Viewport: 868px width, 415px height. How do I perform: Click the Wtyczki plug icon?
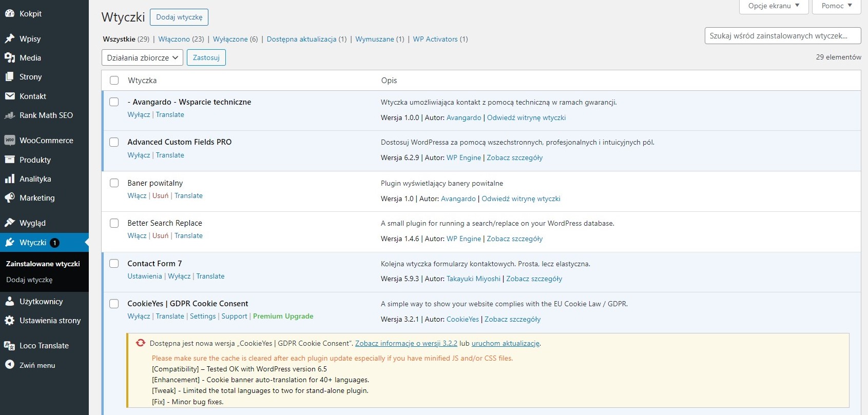[9, 243]
